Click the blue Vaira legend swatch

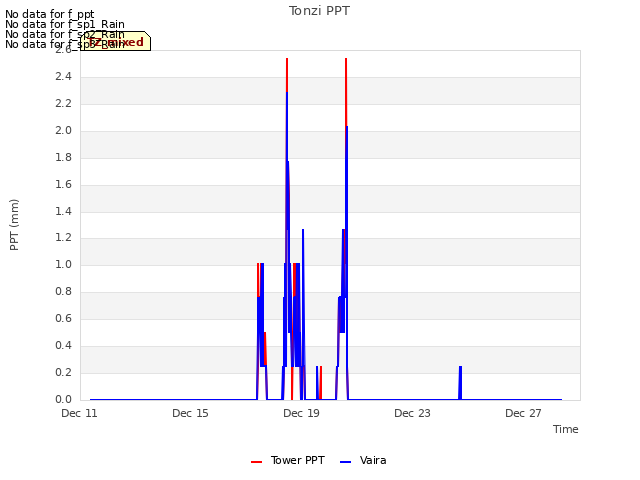pyautogui.click(x=345, y=462)
